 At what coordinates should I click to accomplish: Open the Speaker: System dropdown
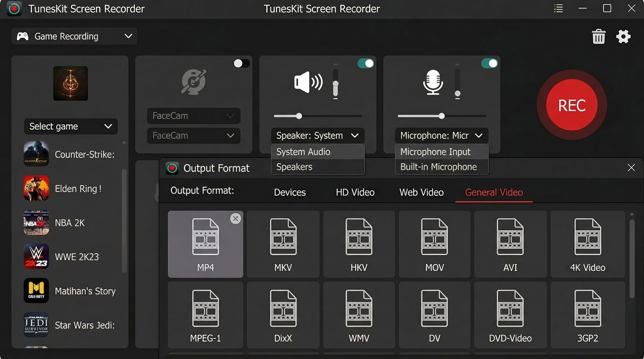coord(317,135)
